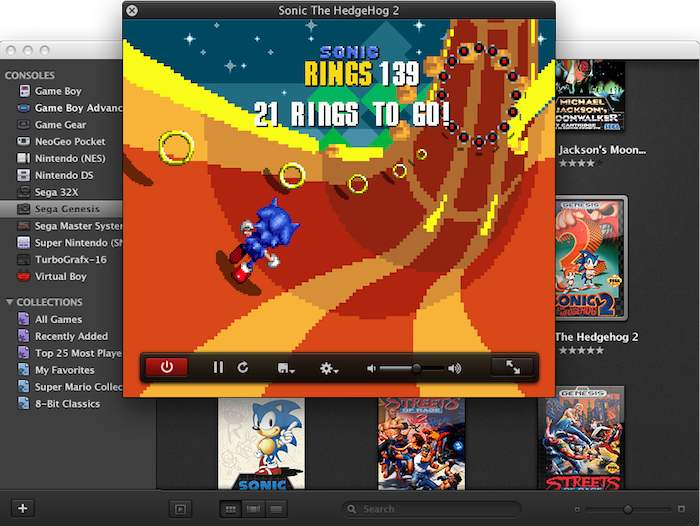The width and height of the screenshot is (700, 526).
Task: Toggle fullscreen mode for the game
Action: coord(513,367)
